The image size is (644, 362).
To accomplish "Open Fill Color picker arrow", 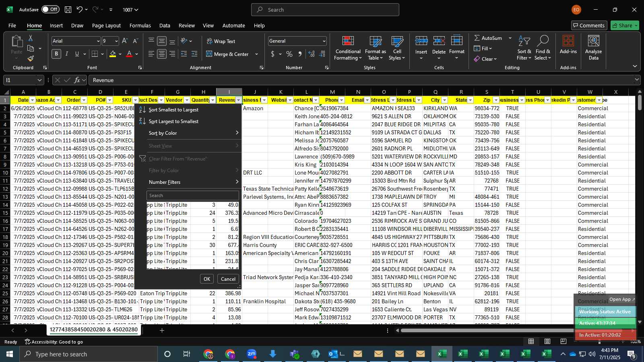I will 120,54.
